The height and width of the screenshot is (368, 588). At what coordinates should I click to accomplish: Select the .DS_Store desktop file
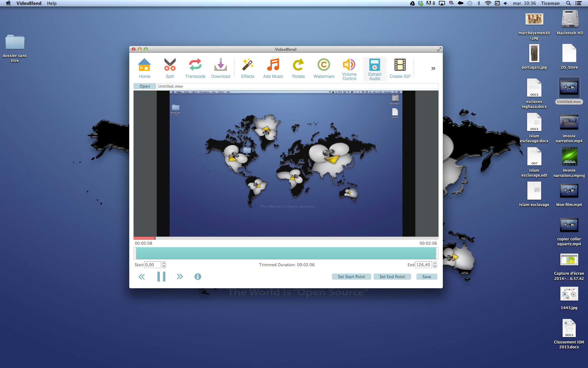(x=569, y=57)
